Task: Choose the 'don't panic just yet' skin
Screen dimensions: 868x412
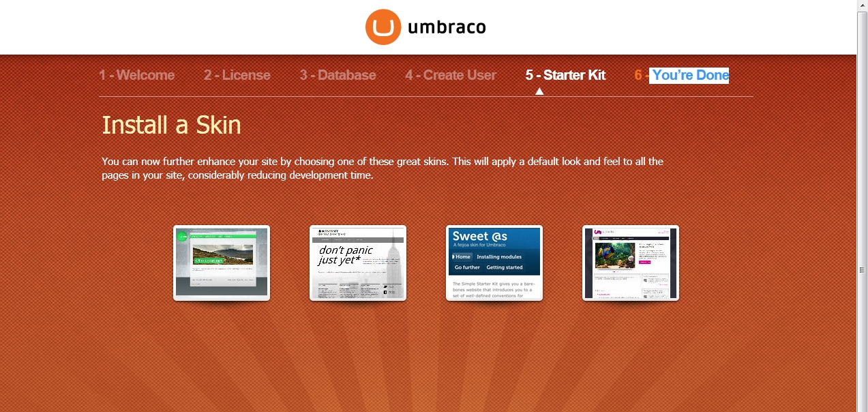Action: click(358, 263)
